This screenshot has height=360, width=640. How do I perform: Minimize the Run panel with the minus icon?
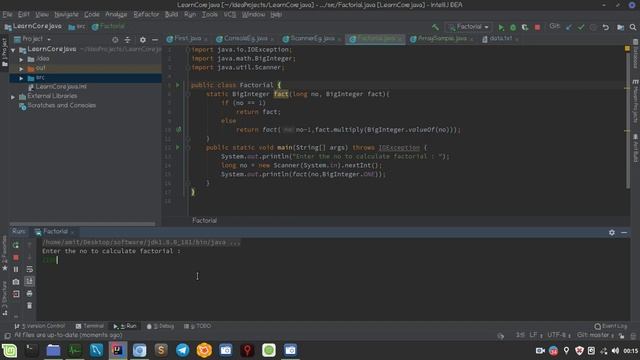tap(624, 232)
